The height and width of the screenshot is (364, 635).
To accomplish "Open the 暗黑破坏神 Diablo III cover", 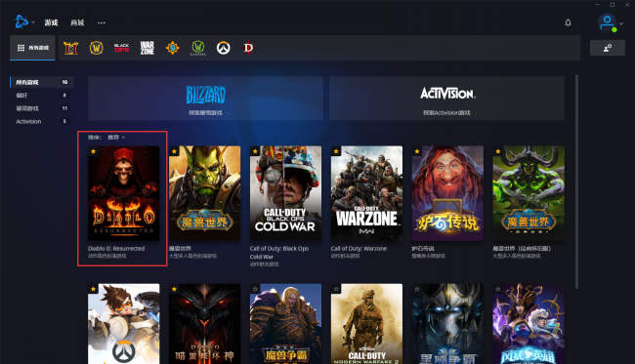I will click(204, 324).
